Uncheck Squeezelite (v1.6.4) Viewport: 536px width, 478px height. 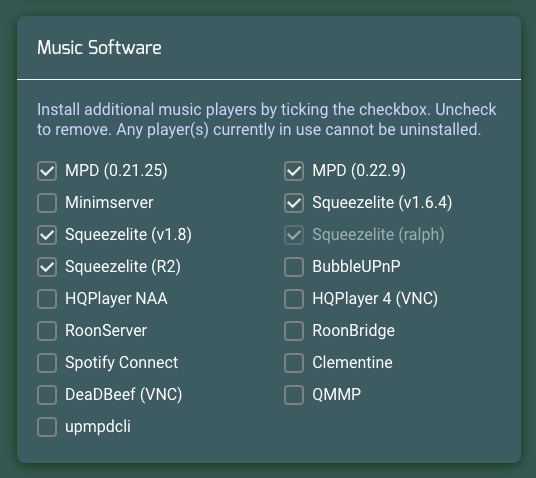[294, 203]
